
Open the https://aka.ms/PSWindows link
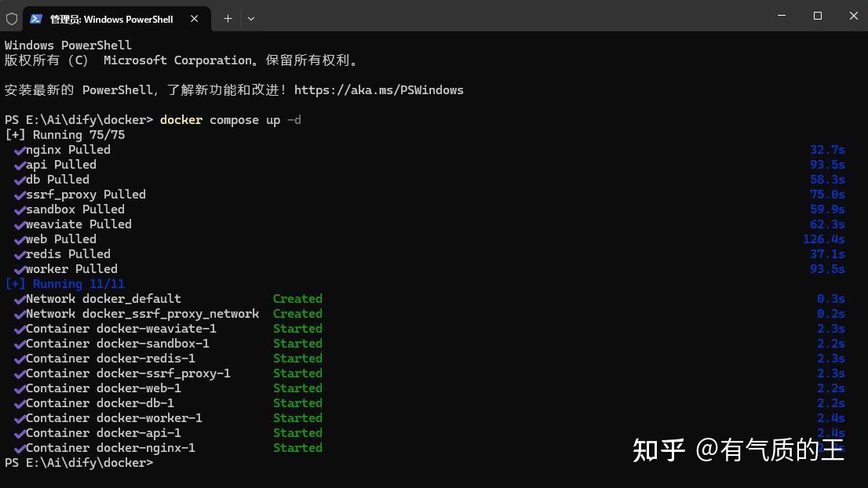click(379, 90)
